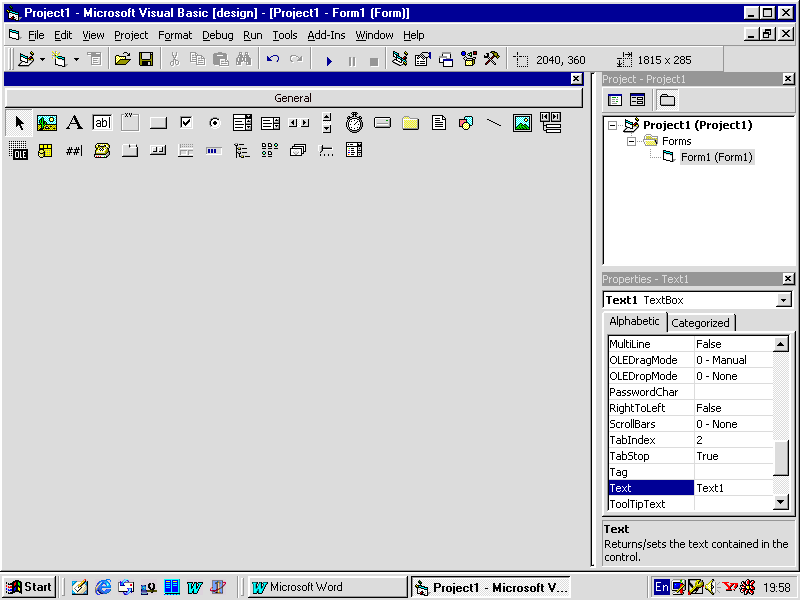This screenshot has height=600, width=800.
Task: Choose the ComboBox control in the toolbox
Action: [242, 123]
